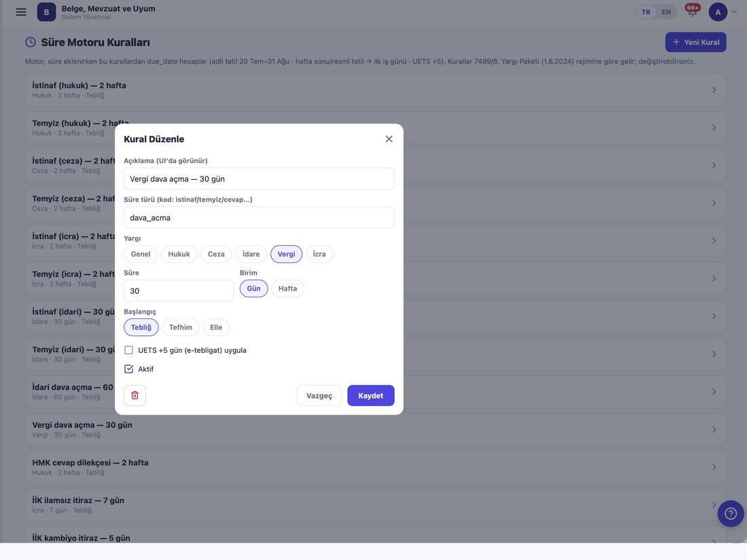
Task: Uncheck the Aktif checkbox
Action: click(x=128, y=369)
